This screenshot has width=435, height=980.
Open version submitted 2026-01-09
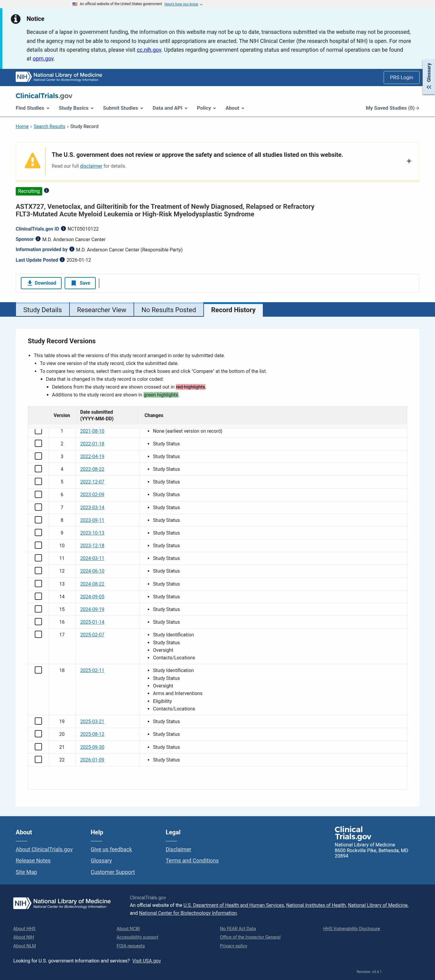[x=92, y=760]
